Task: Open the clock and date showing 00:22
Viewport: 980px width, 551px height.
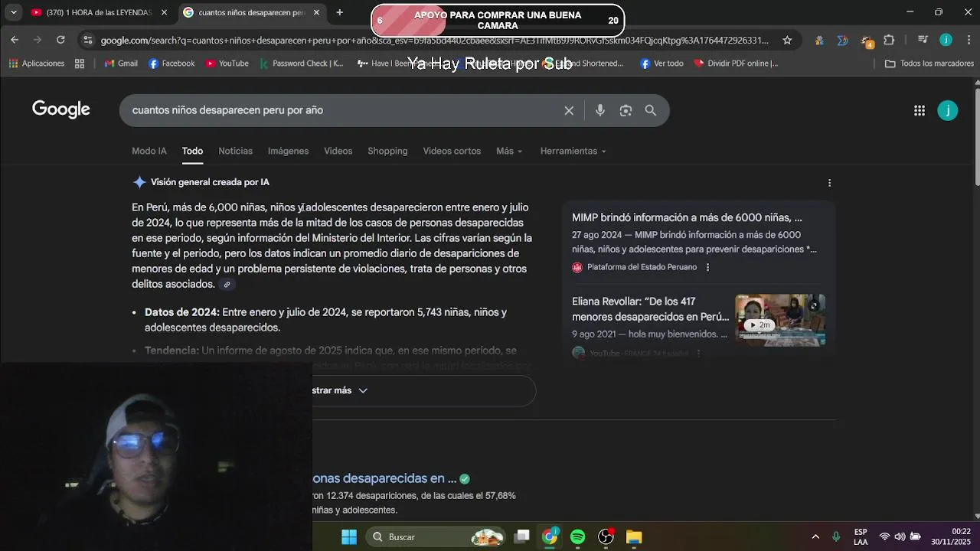Action: tap(951, 537)
